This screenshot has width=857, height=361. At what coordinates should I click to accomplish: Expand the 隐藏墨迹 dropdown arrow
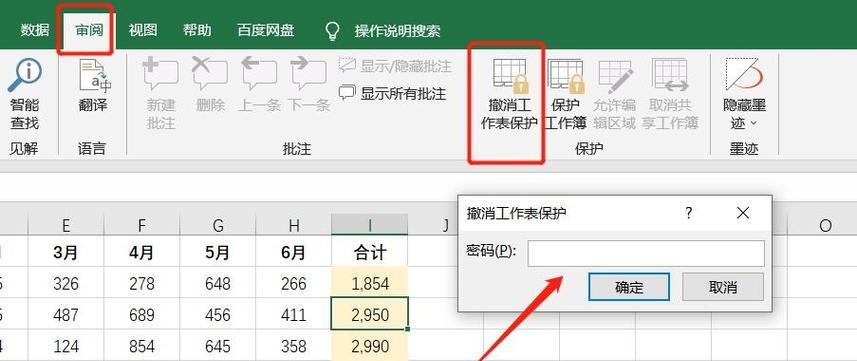[x=754, y=124]
